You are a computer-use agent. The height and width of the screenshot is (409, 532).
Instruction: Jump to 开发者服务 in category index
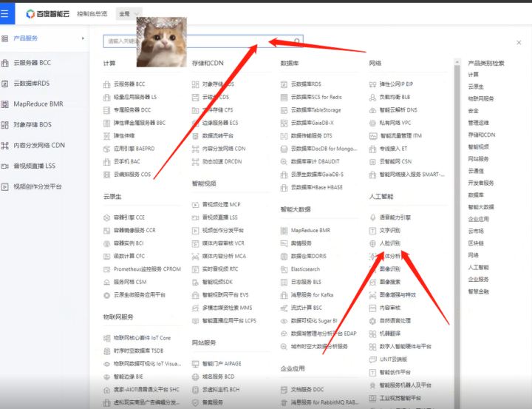(x=481, y=183)
